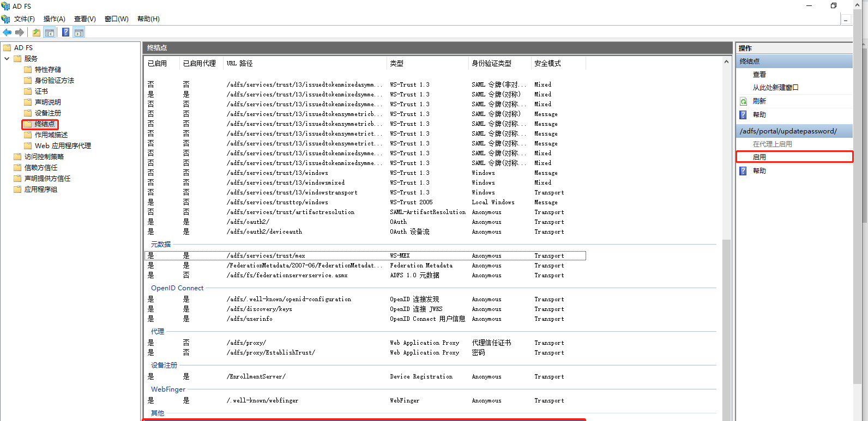Click the blue Back arrow in toolbar
868x421 pixels.
7,32
